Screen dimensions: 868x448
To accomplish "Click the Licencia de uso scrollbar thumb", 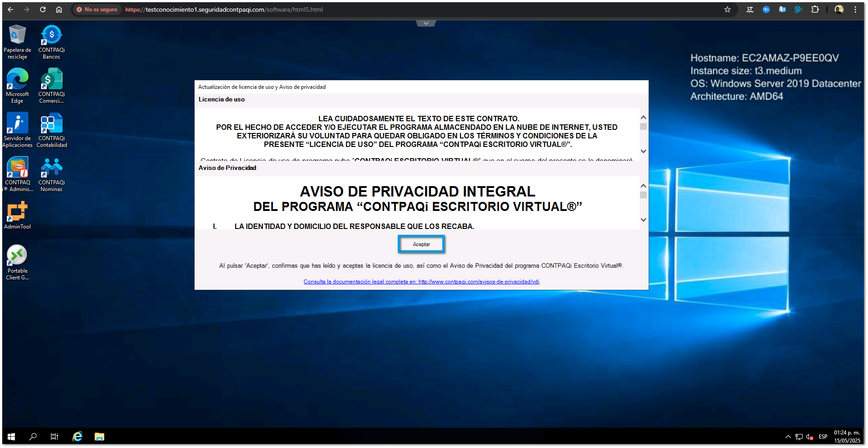I will pyautogui.click(x=643, y=127).
